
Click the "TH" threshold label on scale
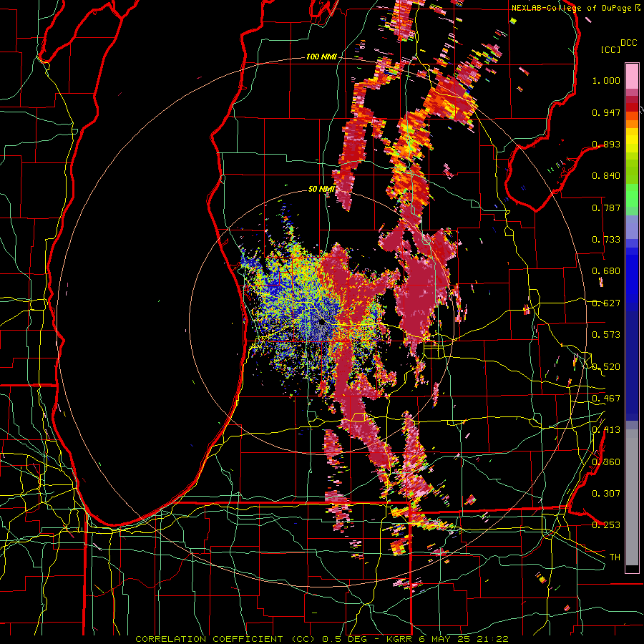tap(615, 557)
